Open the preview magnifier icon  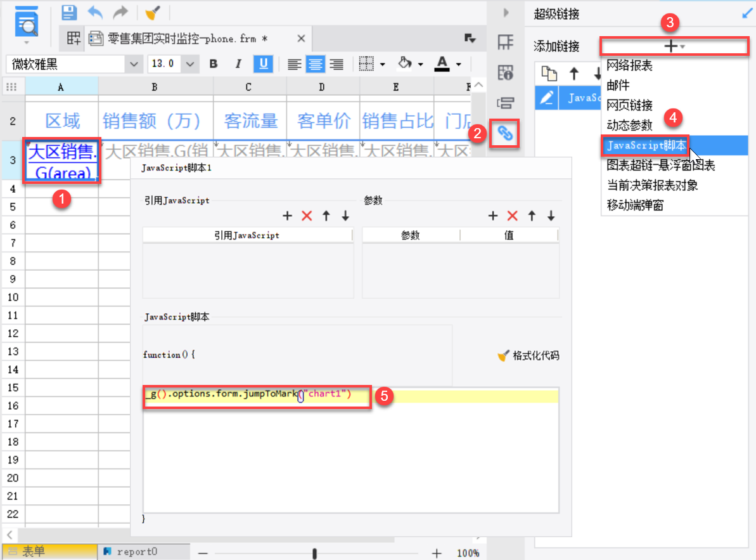(27, 22)
